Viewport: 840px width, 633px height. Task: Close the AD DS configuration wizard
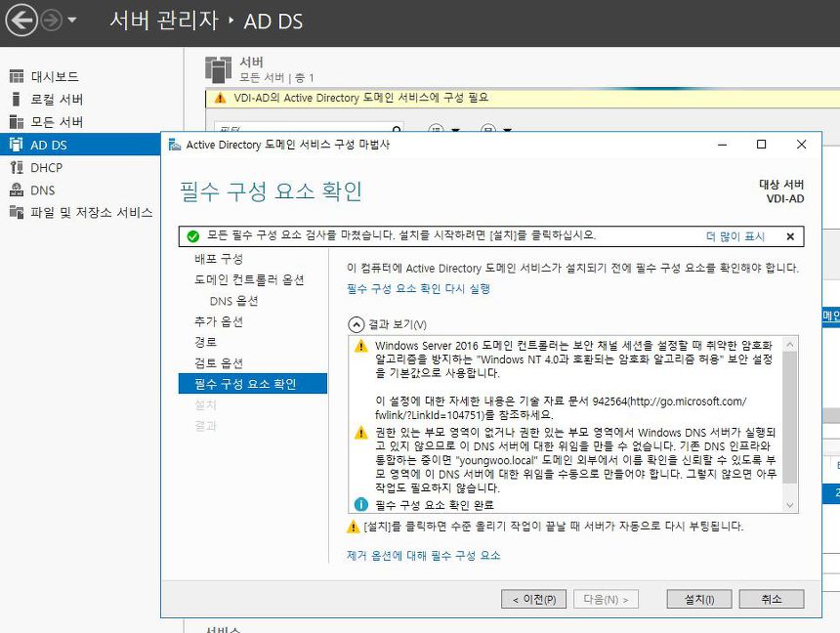pos(802,145)
